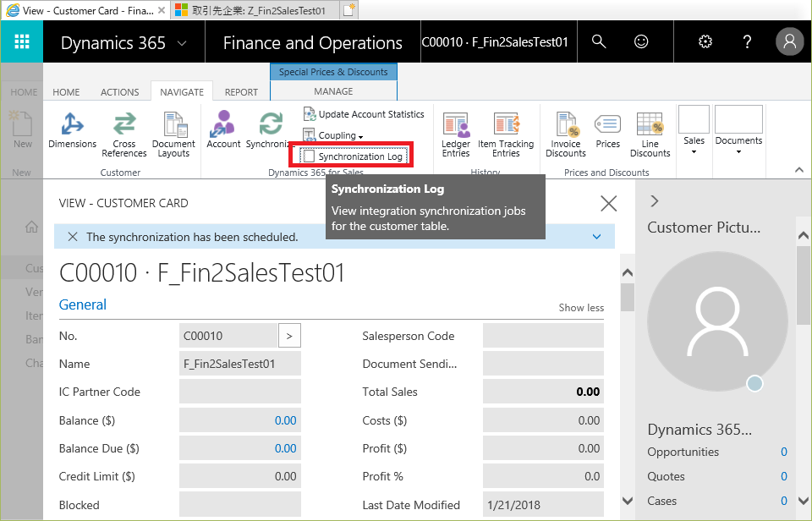Screen dimensions: 812x521
Task: Open Line Discounts
Action: tap(650, 134)
